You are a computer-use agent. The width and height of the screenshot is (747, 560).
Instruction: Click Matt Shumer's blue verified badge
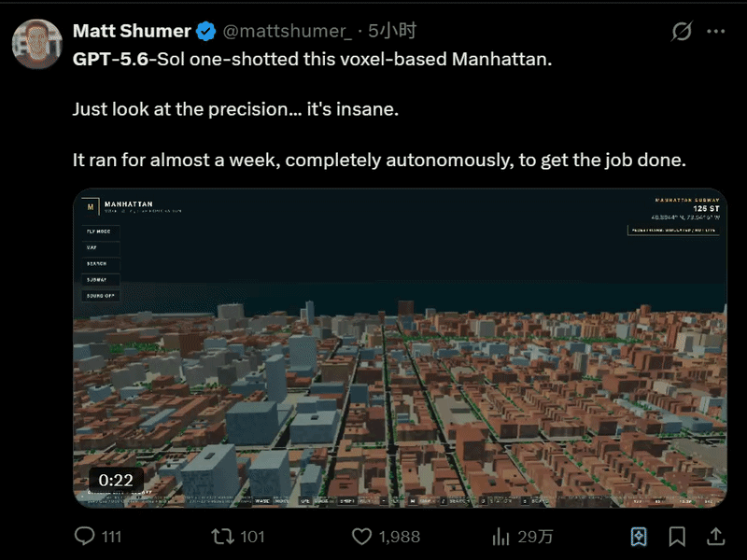pos(205,32)
